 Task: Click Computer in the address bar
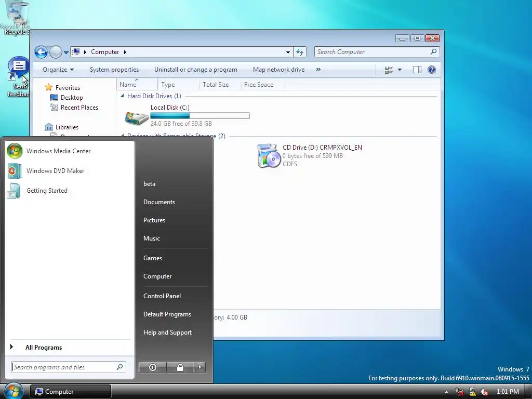(105, 52)
